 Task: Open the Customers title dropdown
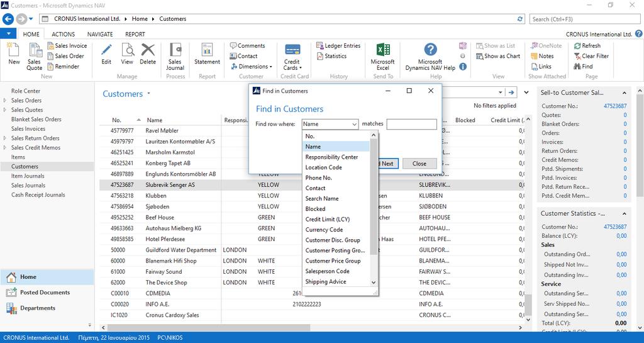coord(148,94)
